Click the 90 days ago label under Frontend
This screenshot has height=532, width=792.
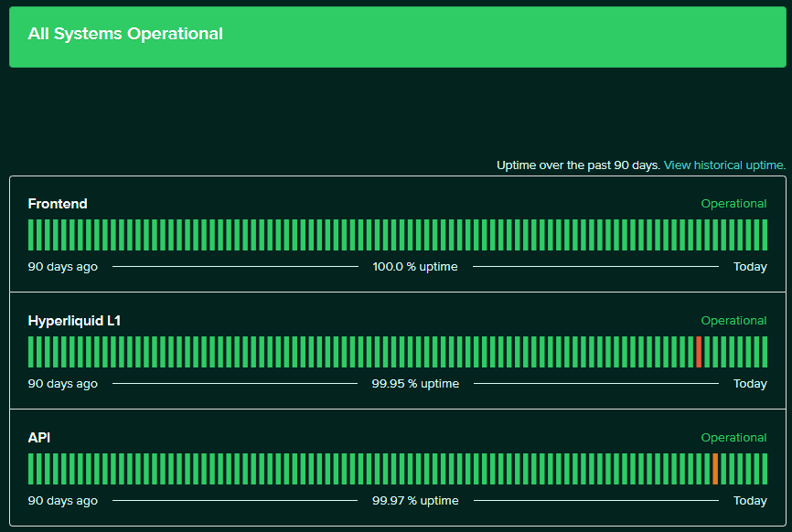62,266
